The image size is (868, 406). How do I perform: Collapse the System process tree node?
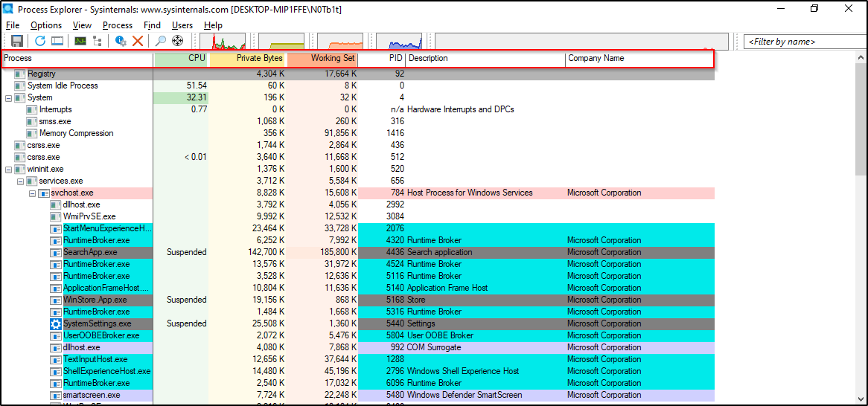click(8, 97)
